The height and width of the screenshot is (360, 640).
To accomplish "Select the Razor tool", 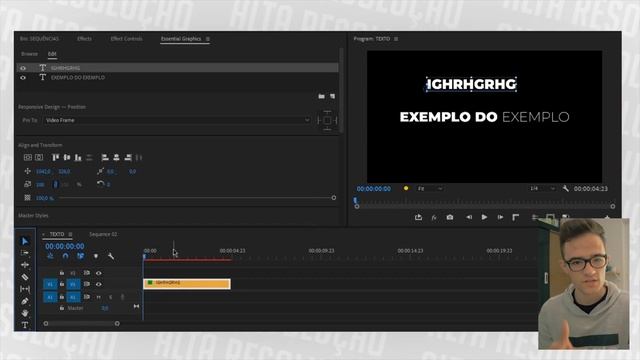I will pos(24,277).
